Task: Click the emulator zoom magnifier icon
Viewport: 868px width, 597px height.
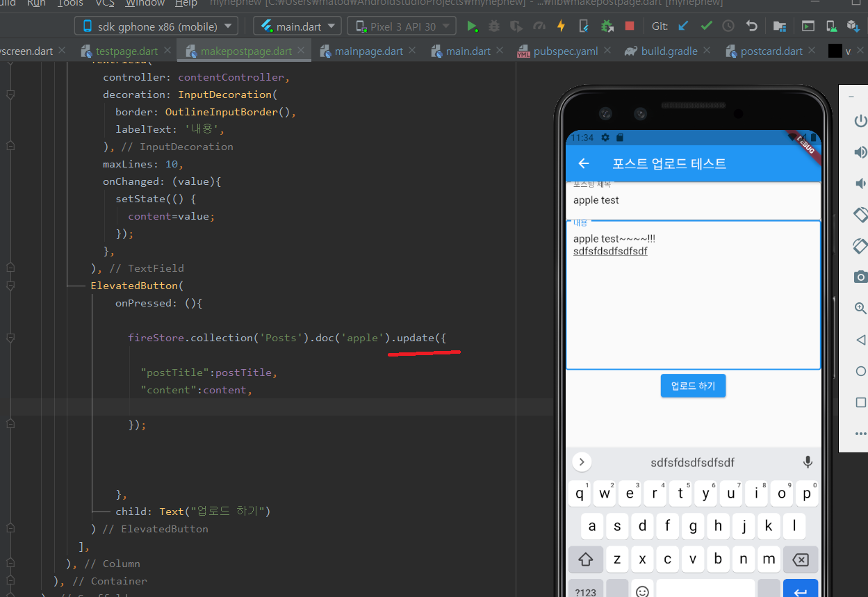Action: tap(860, 309)
